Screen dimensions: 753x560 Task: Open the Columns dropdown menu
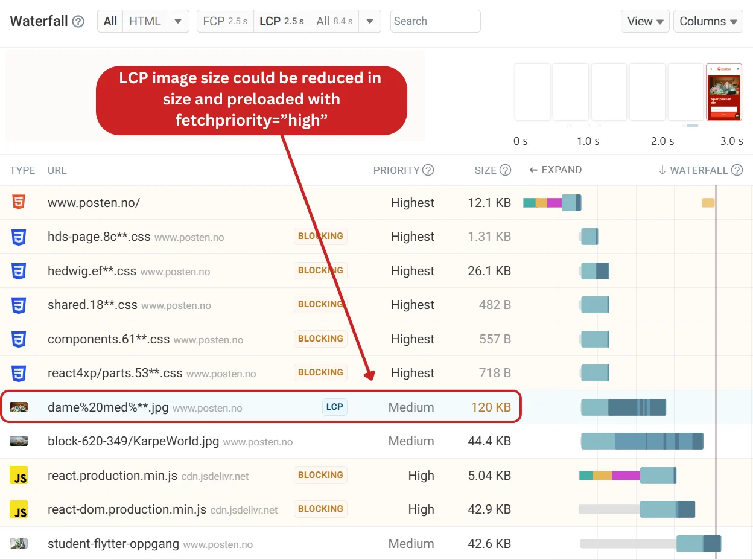[x=708, y=21]
